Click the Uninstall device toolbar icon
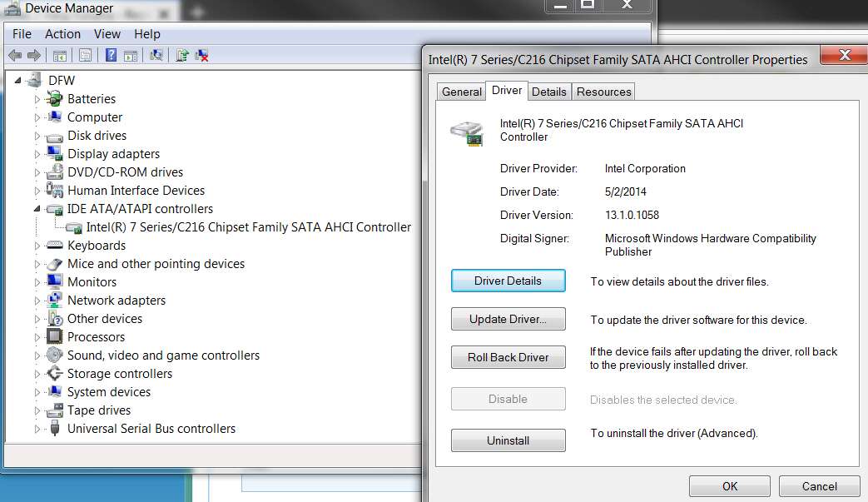Image resolution: width=868 pixels, height=502 pixels. (201, 55)
